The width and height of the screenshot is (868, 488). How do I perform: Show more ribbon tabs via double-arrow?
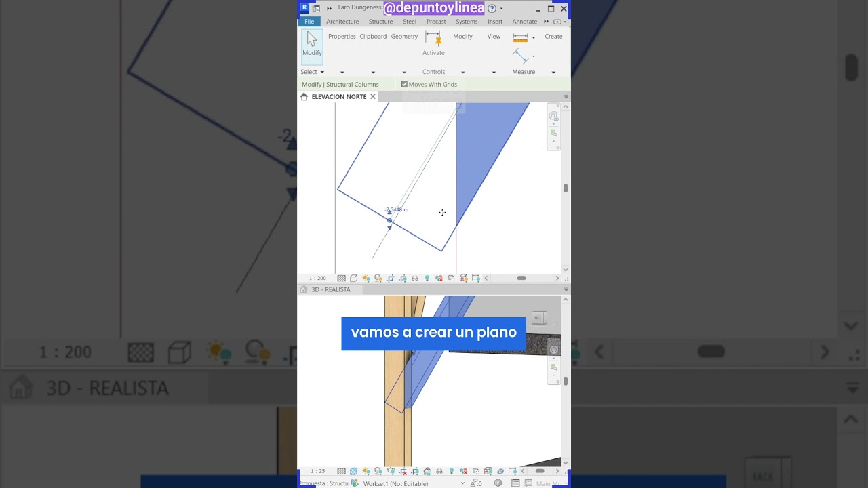coord(546,22)
